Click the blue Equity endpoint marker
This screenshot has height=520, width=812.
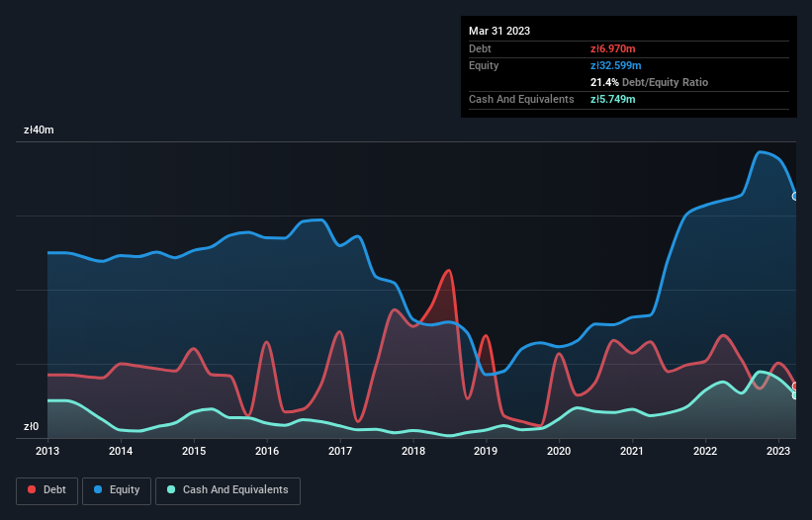click(x=795, y=196)
